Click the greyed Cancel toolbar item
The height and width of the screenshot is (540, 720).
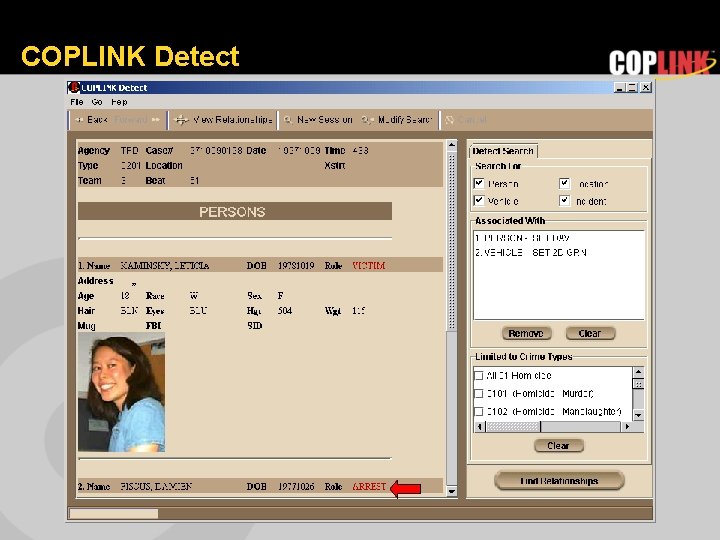click(x=466, y=120)
